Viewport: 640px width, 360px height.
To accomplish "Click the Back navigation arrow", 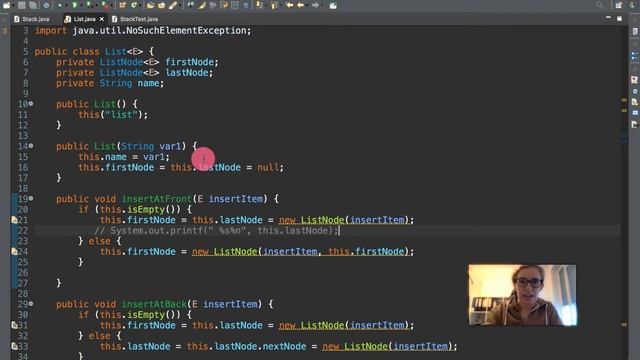I will [x=300, y=5].
